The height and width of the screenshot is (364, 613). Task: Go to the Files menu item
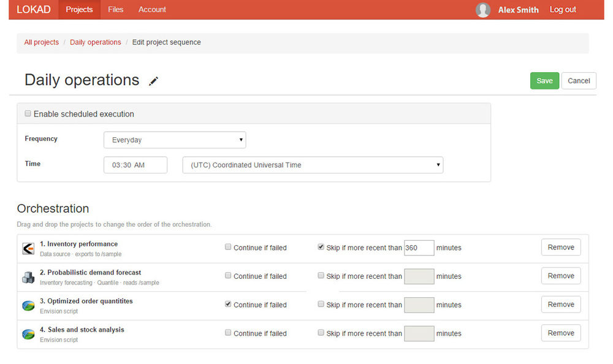[115, 10]
